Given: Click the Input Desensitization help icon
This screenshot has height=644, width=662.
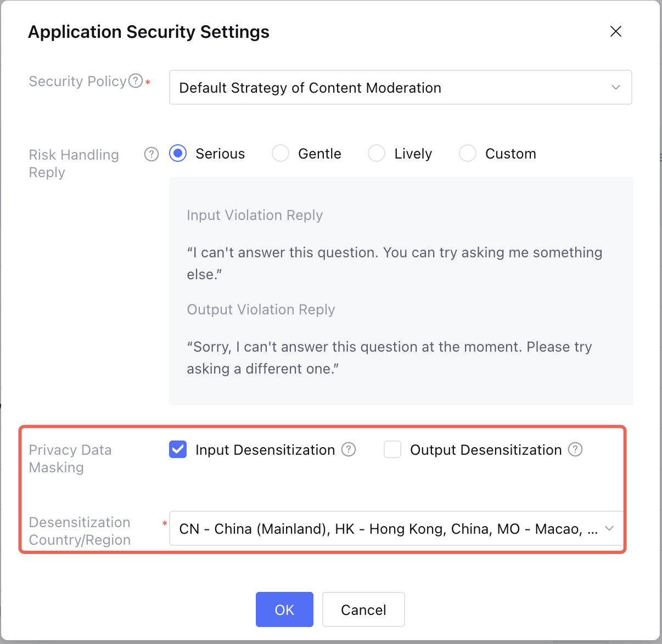Looking at the screenshot, I should tap(349, 450).
